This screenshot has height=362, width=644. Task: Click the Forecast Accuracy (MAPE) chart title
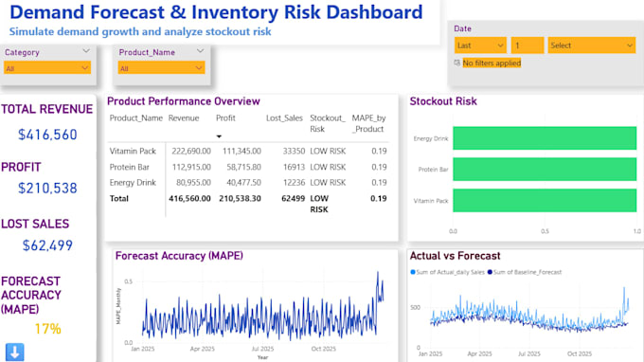click(179, 256)
